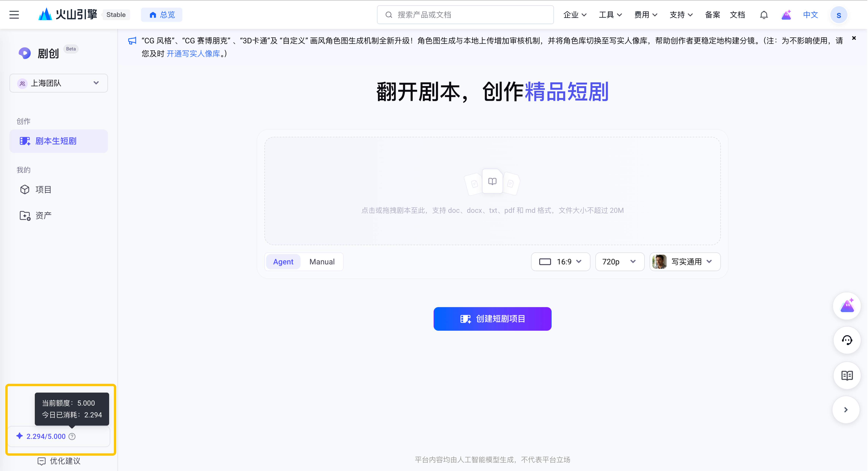Click the 平台内容均由人工智能模型生成 footer text
Image resolution: width=868 pixels, height=471 pixels.
492,460
